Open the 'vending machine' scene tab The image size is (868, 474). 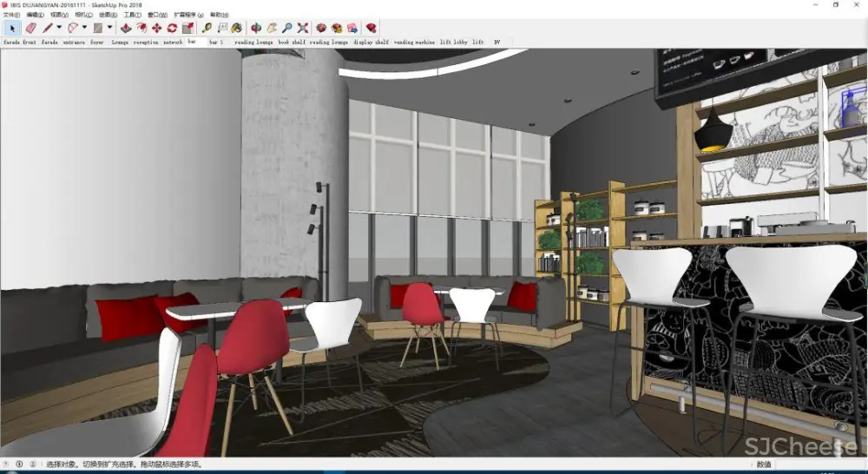[414, 42]
